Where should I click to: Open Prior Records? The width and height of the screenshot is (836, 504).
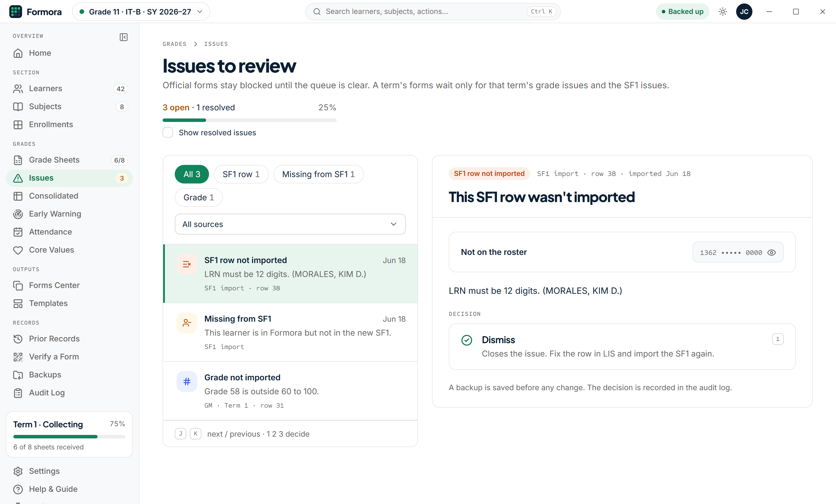click(x=69, y=339)
